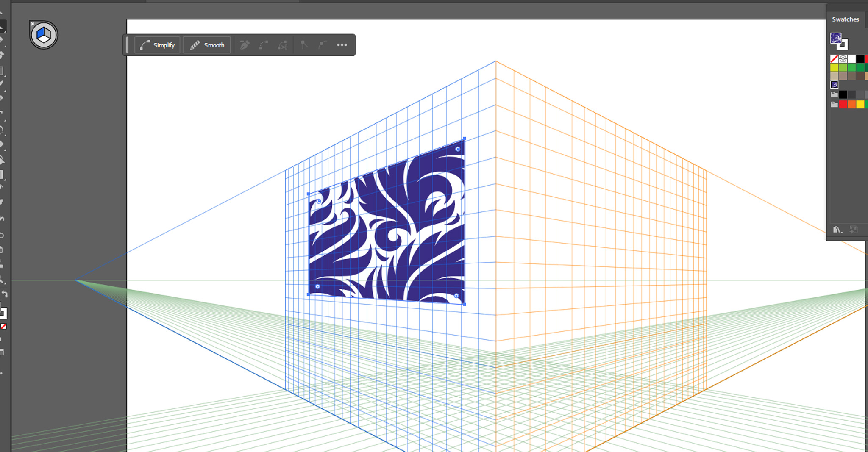The width and height of the screenshot is (868, 452).
Task: Select the dark green swatch
Action: click(860, 67)
